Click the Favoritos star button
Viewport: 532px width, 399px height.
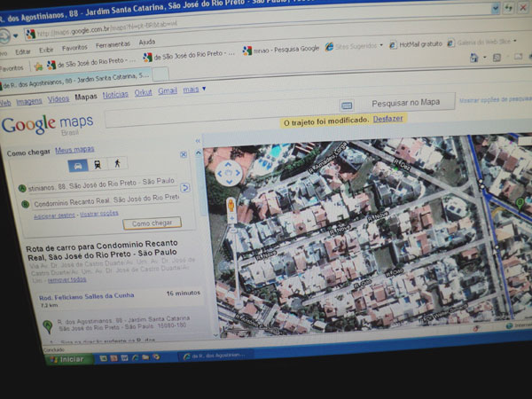tap(38, 66)
